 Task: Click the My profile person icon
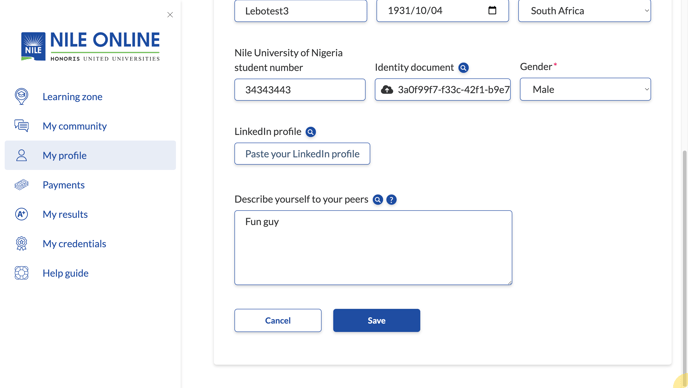coord(22,155)
